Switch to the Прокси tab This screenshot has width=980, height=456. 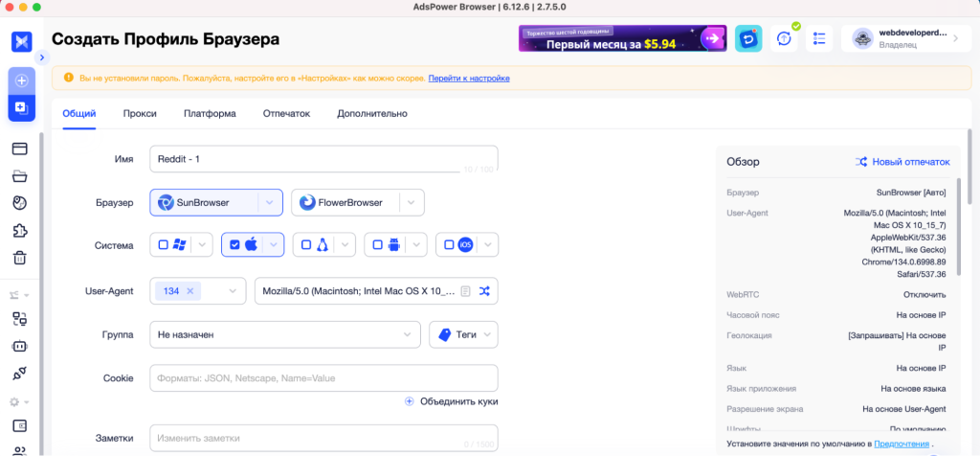[x=140, y=114]
